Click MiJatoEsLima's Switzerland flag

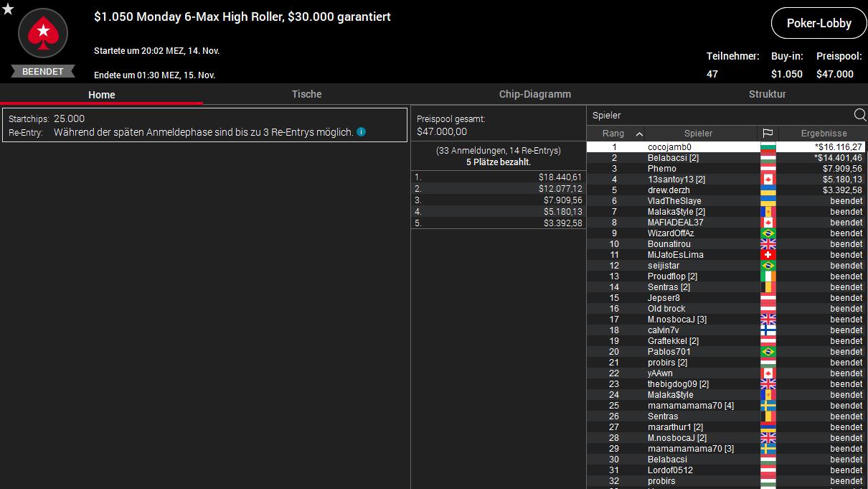point(768,255)
